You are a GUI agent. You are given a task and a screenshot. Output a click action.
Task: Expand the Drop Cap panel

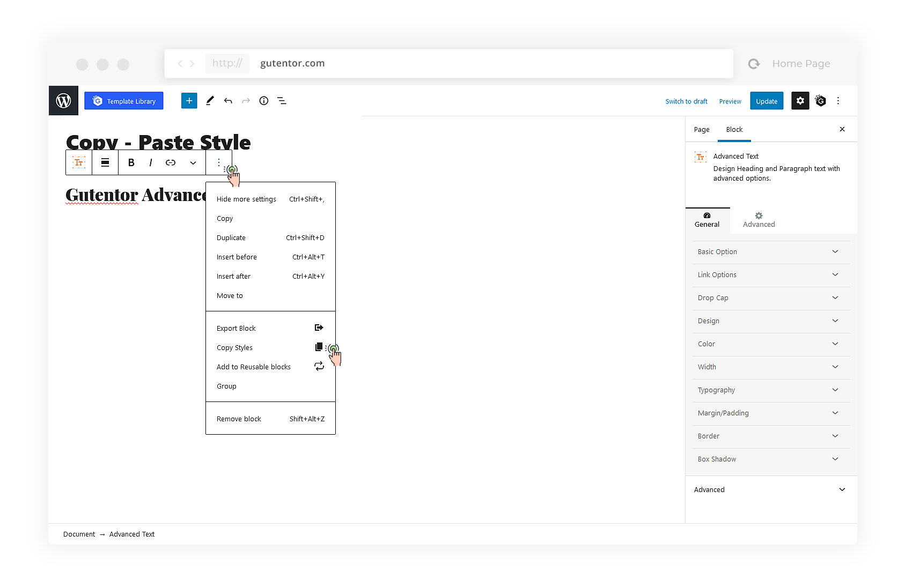coord(771,298)
